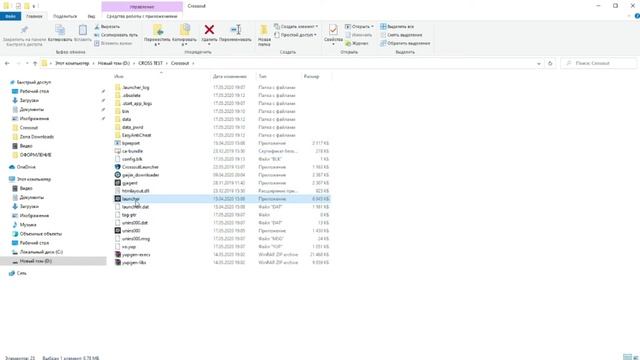The width and height of the screenshot is (640, 360).
Task: Switch to Share (Поделиться) ribbon tab
Action: 65,16
